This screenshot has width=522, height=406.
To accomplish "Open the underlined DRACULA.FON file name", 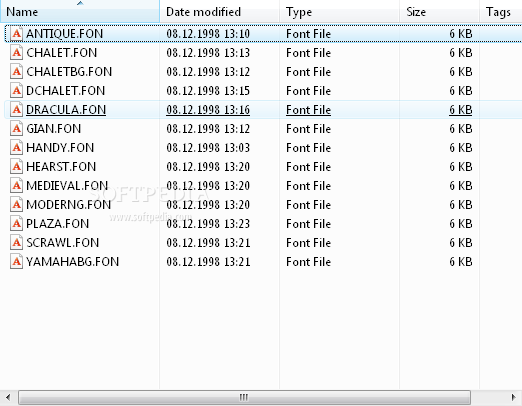I will point(66,110).
